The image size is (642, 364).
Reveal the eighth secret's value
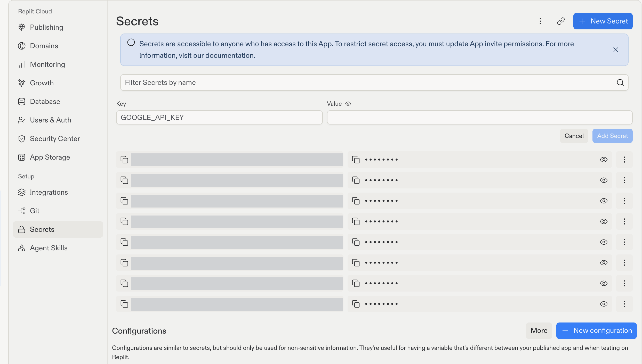[604, 304]
